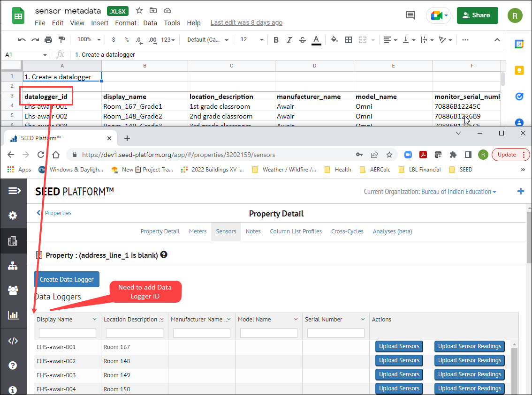
Task: Open the text color picker
Action: pyautogui.click(x=316, y=39)
